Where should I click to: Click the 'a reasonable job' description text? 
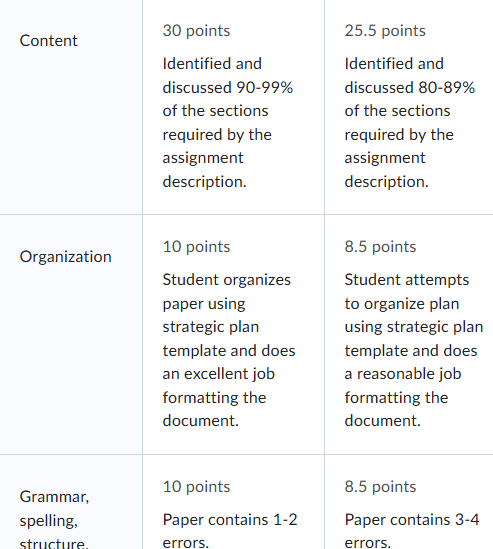(403, 374)
